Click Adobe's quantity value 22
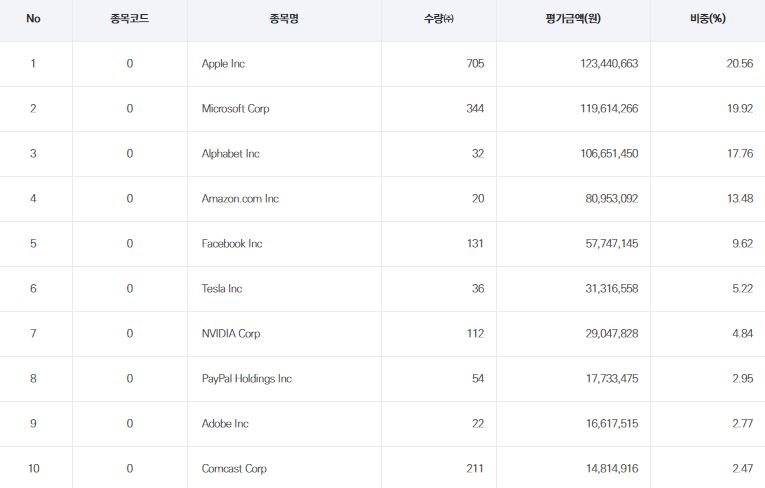The height and width of the screenshot is (488, 765). tap(478, 423)
